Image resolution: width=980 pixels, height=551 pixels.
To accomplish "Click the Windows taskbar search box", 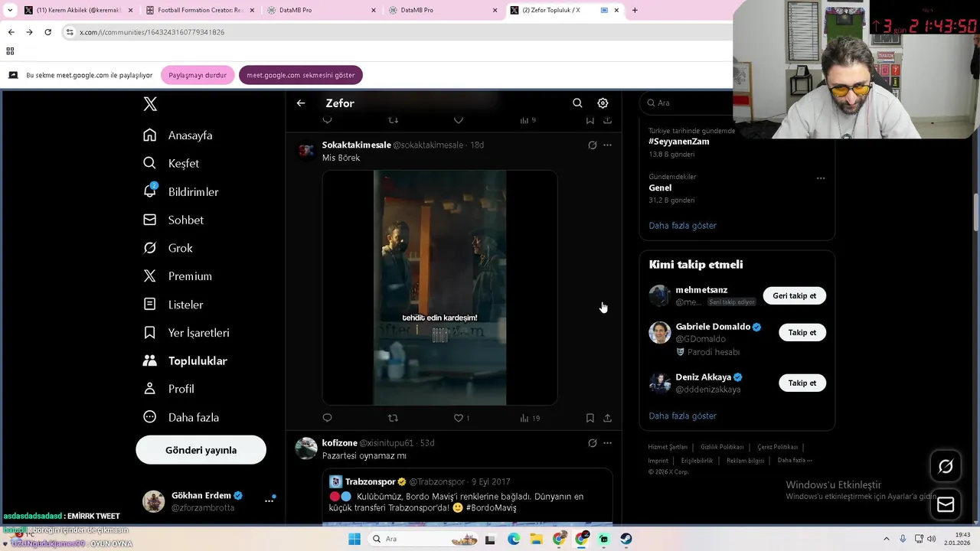I will (x=424, y=539).
